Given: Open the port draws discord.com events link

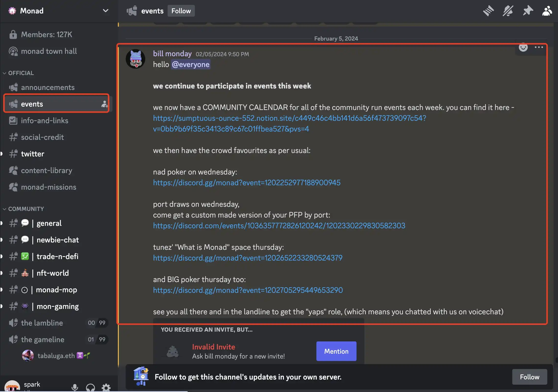Looking at the screenshot, I should (279, 226).
